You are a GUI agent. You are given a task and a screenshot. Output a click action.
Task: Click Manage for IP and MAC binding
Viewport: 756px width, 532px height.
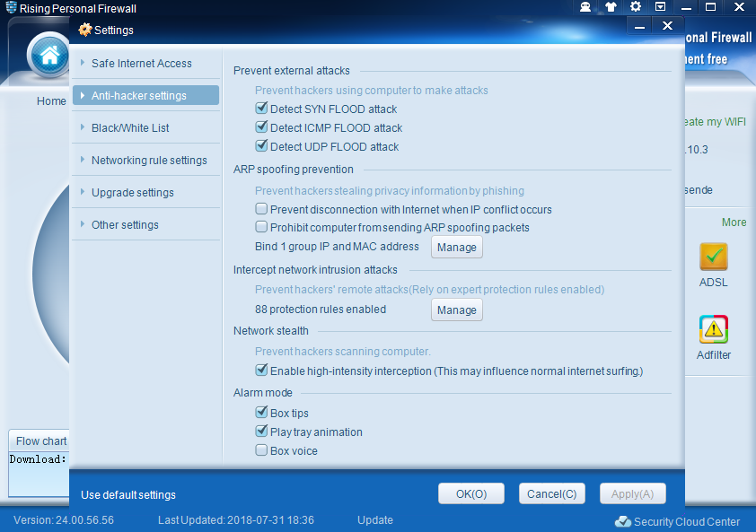pos(457,248)
